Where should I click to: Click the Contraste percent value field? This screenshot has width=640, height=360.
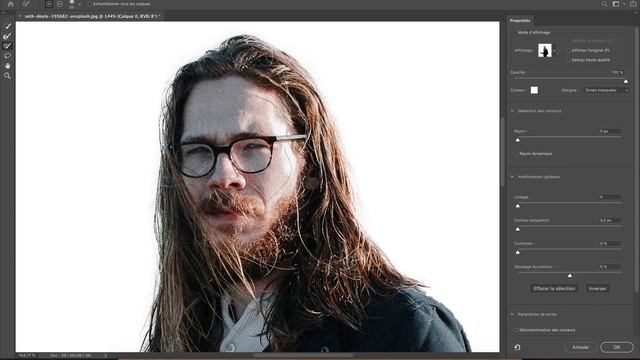pos(610,244)
